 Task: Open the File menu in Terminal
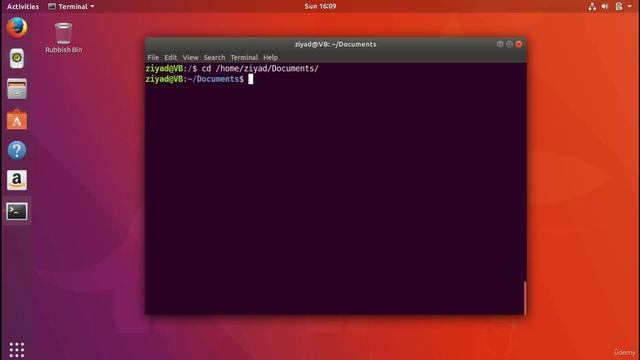point(153,58)
